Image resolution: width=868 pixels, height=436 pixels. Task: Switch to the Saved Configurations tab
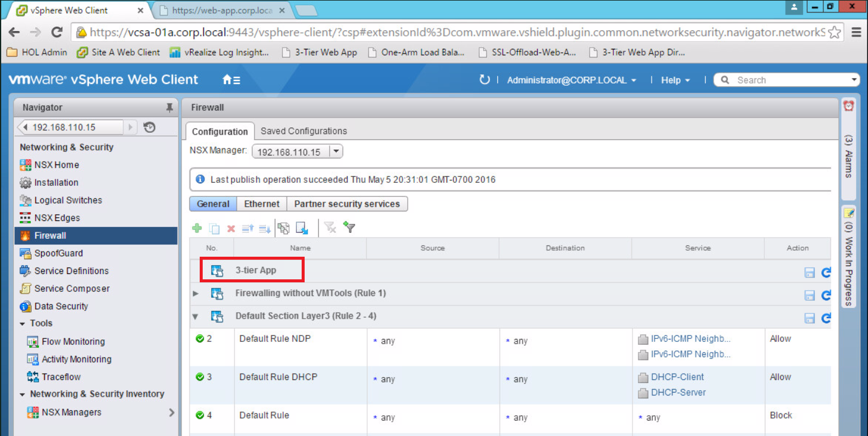tap(303, 131)
